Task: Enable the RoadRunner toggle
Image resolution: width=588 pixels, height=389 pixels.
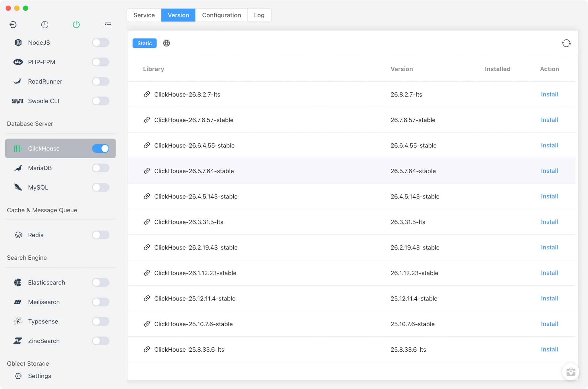Action: (100, 81)
